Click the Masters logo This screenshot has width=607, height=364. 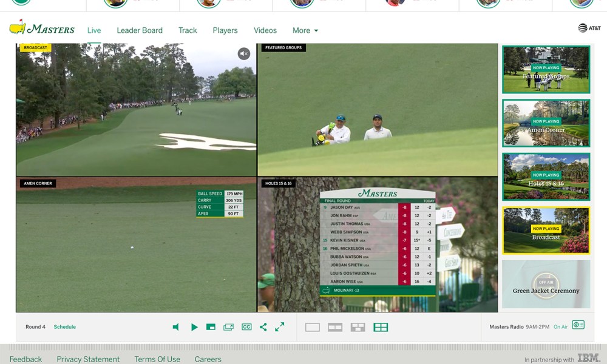(x=42, y=28)
